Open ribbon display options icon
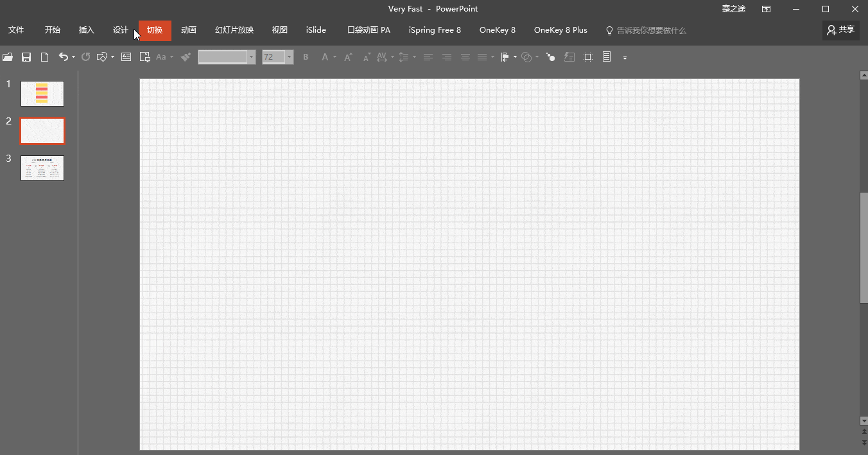This screenshot has height=455, width=868. (x=767, y=9)
